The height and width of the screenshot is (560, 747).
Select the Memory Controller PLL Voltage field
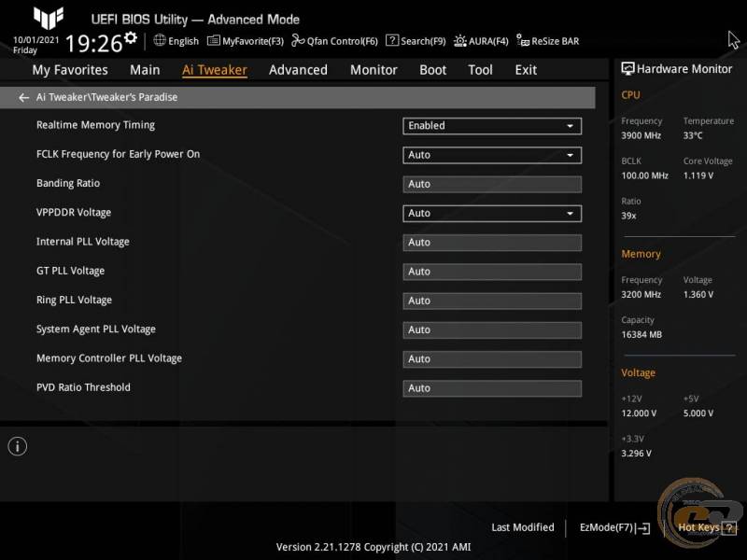492,359
